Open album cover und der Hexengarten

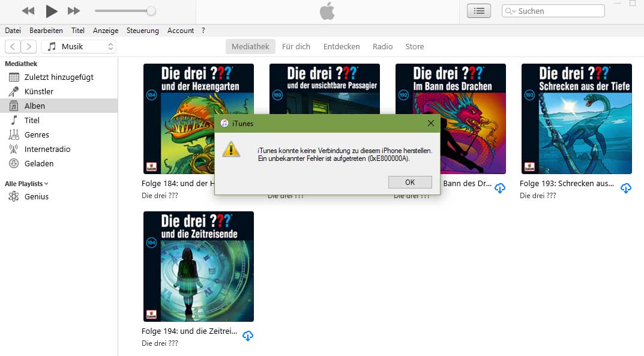[x=199, y=119]
